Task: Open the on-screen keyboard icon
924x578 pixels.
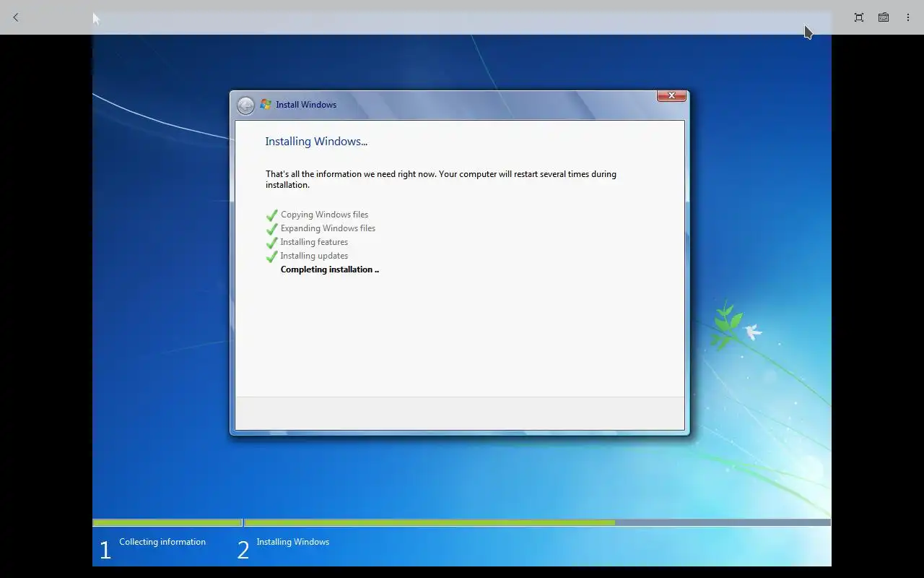Action: [884, 17]
